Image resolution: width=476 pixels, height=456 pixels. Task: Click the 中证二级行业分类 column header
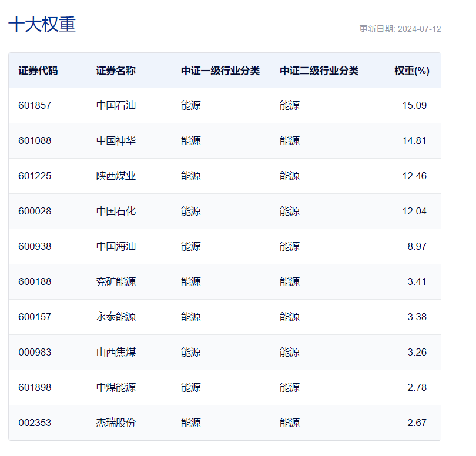pos(319,71)
